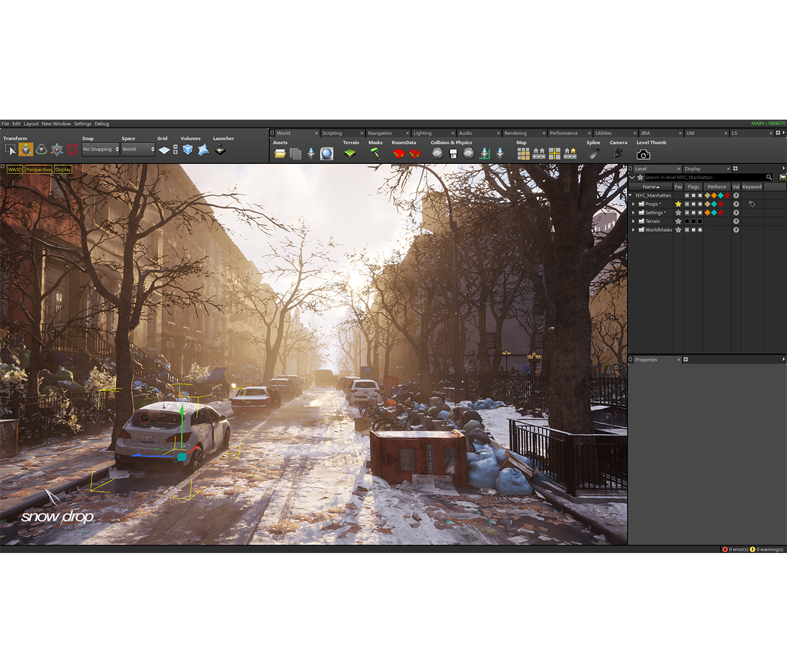
Task: Open the Settings menu
Action: [82, 124]
